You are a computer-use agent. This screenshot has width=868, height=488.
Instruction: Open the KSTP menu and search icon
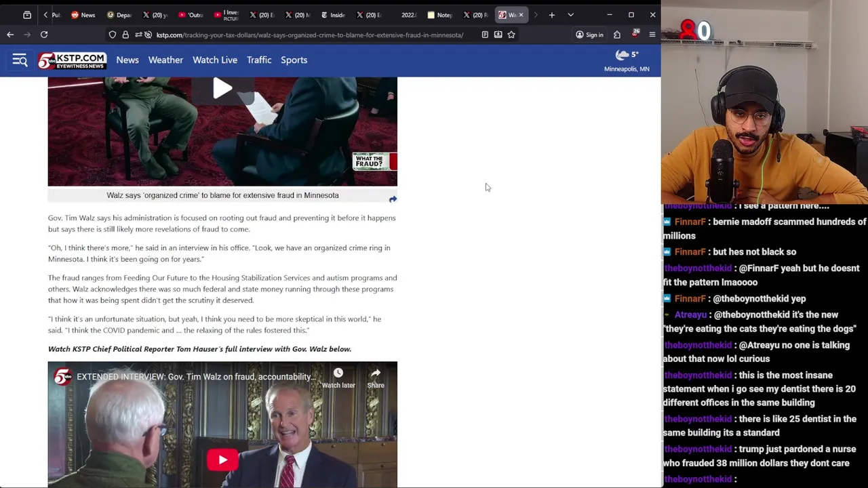coord(20,60)
